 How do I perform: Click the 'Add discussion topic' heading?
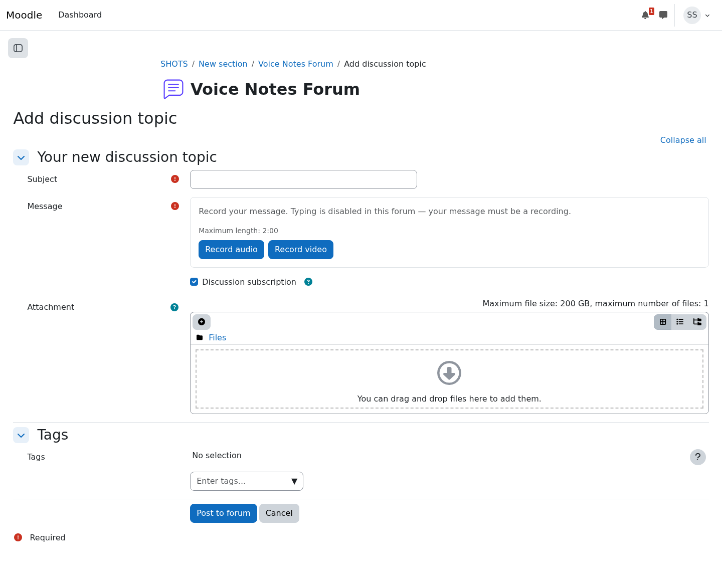click(95, 118)
